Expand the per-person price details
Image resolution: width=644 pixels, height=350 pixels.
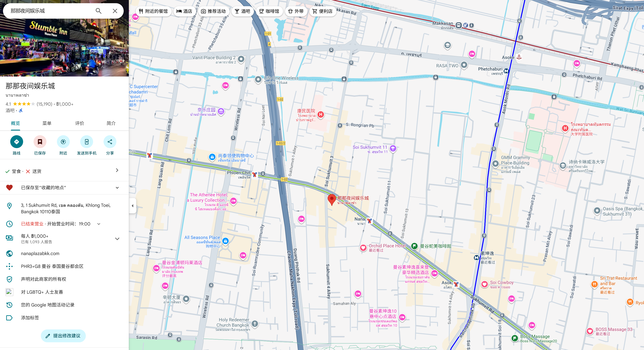(x=117, y=239)
